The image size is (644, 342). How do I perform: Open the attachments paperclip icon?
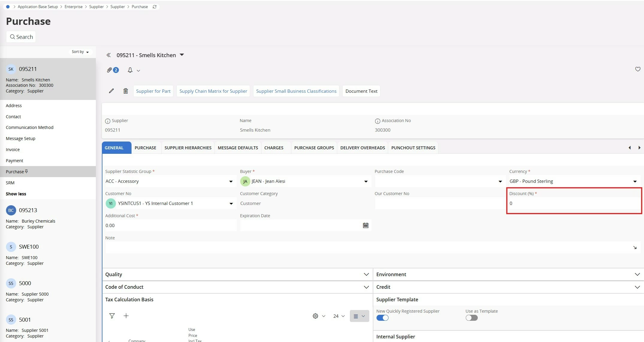(x=110, y=70)
